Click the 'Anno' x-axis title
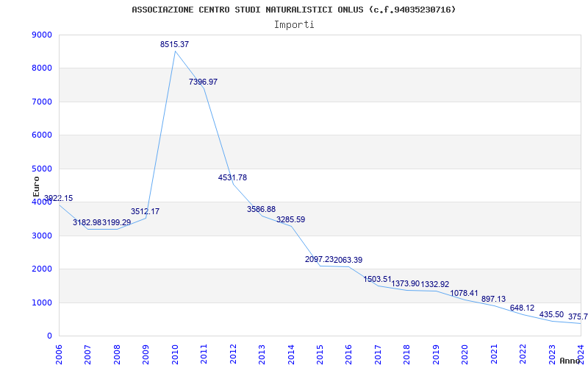Viewport: 588px width, 368px height. [570, 361]
